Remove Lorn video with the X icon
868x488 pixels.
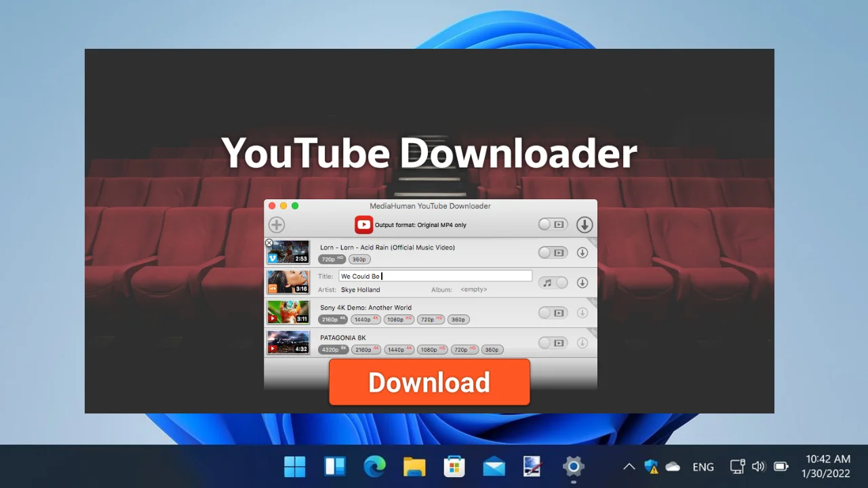pyautogui.click(x=269, y=243)
